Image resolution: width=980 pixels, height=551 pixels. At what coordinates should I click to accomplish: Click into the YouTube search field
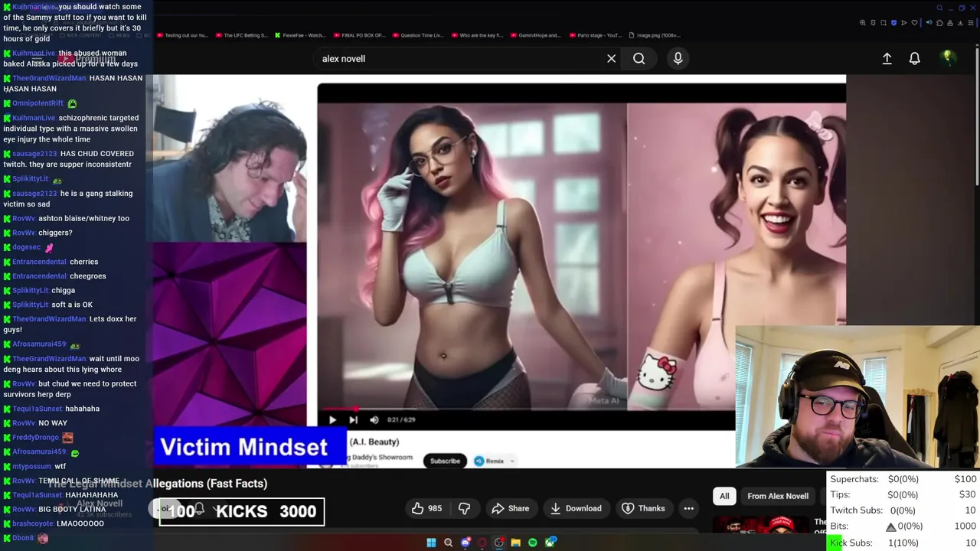(x=459, y=58)
